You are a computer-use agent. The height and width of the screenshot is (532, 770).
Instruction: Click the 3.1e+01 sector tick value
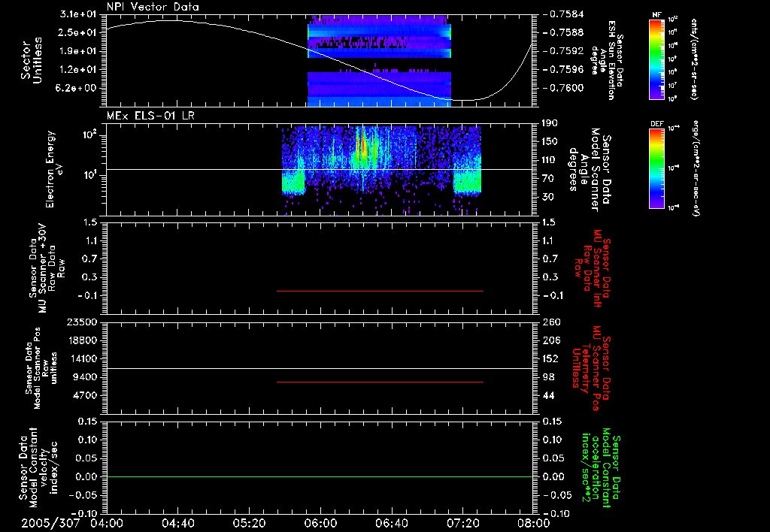click(78, 14)
